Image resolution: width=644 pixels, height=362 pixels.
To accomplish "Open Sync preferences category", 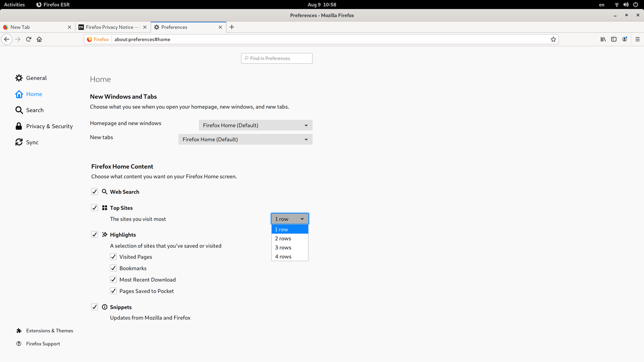I will pos(27,142).
